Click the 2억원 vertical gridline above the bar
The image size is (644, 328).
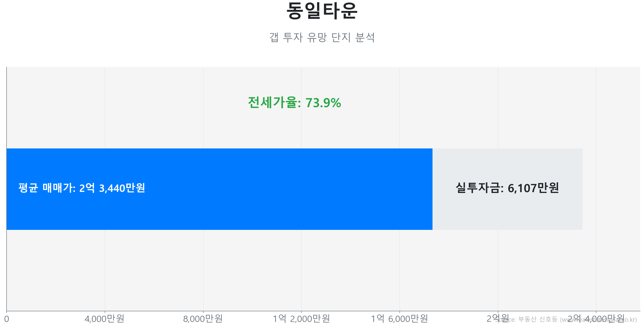click(498, 109)
